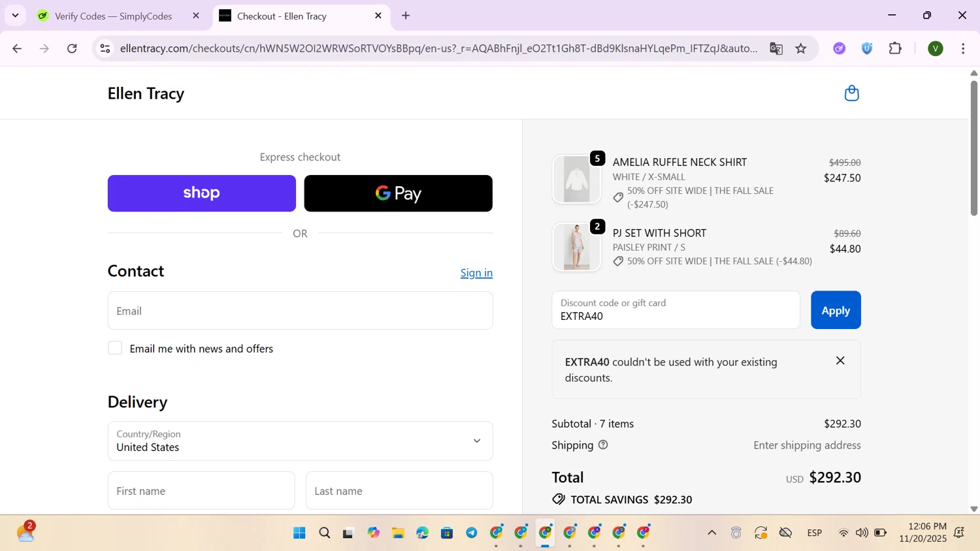Reload the checkout page
980x551 pixels.
[73, 48]
